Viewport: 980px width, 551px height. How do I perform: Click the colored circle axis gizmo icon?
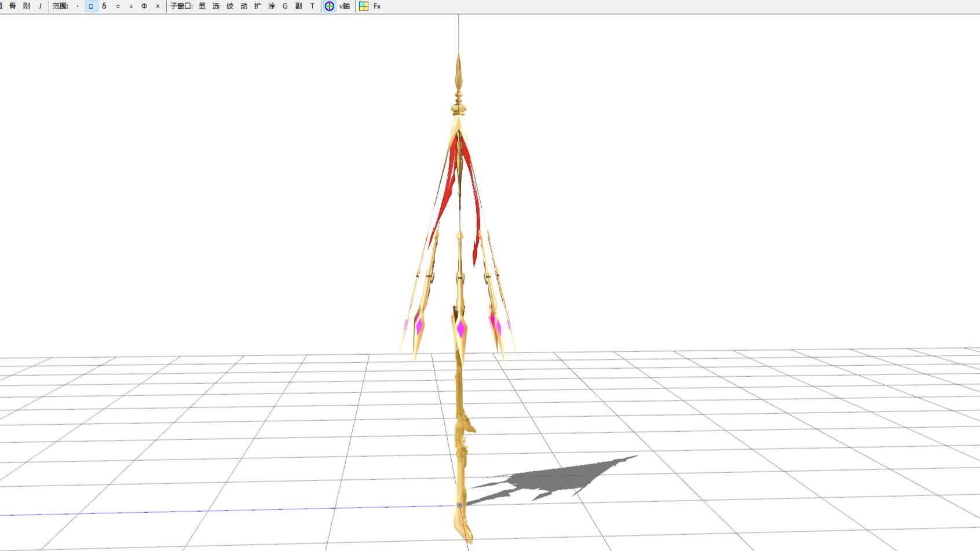[x=330, y=6]
